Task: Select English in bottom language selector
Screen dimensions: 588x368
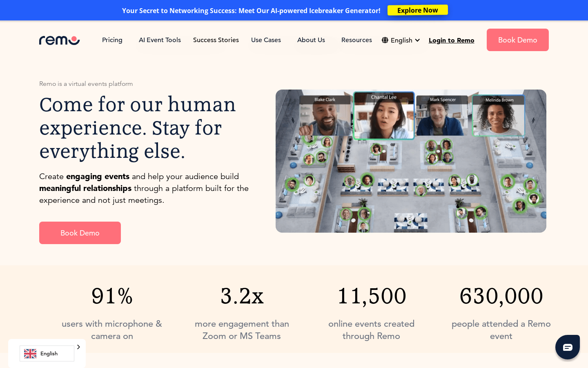Action: click(49, 354)
